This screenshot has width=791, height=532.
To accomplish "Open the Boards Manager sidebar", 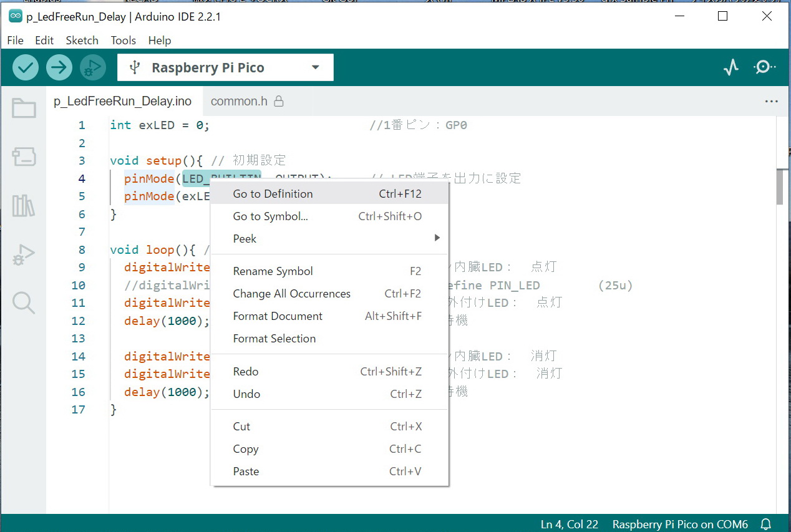I will click(24, 157).
